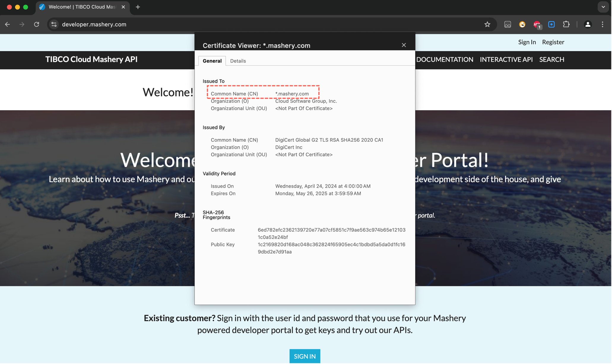Select the *.mashery.com common name value

pos(292,94)
